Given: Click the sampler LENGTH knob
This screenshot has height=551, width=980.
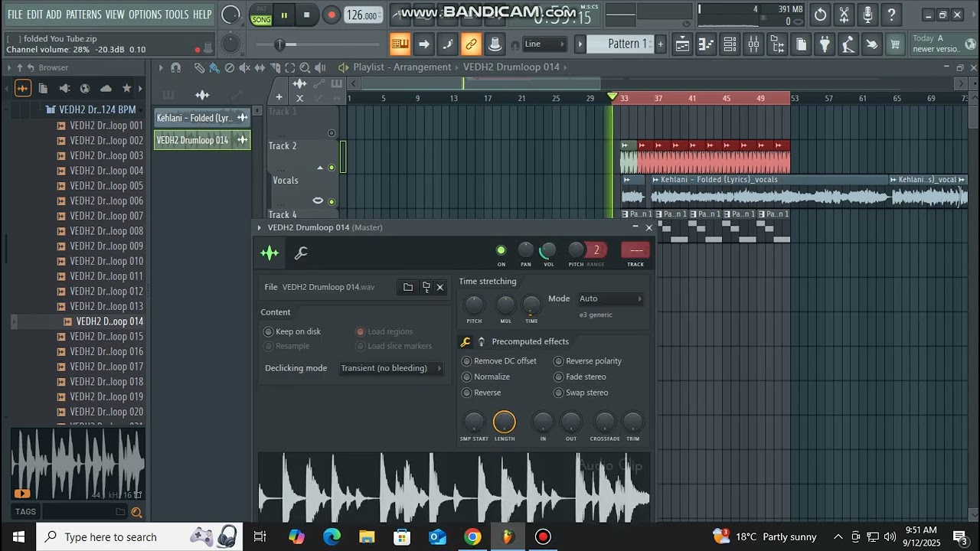Looking at the screenshot, I should pos(505,422).
